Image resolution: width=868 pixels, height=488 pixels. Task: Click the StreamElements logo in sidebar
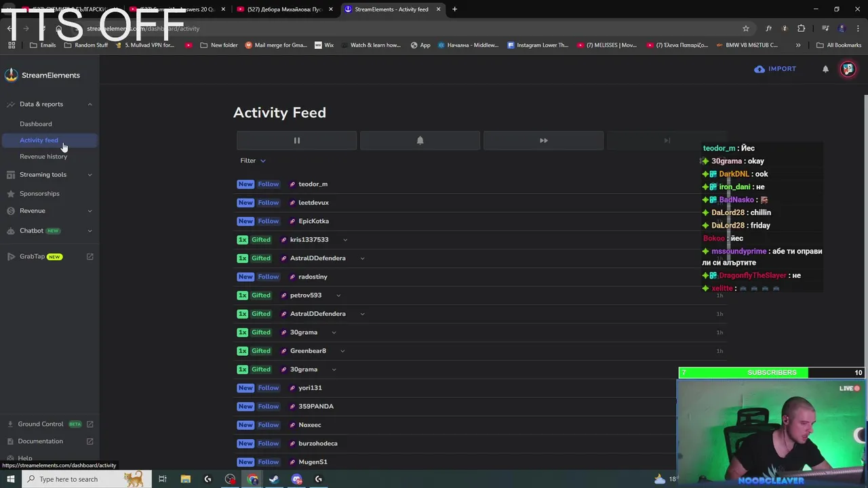click(x=42, y=75)
